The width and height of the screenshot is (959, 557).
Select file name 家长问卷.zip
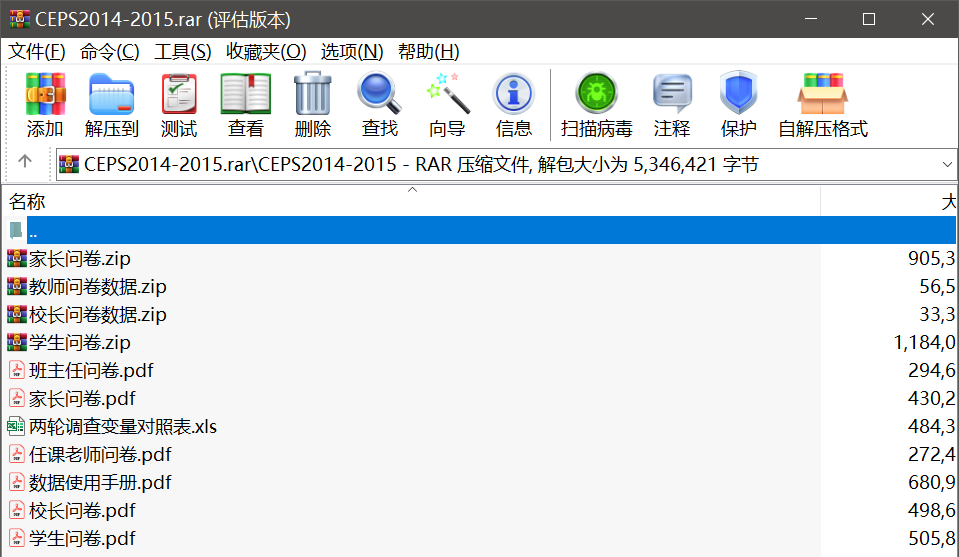pyautogui.click(x=80, y=259)
